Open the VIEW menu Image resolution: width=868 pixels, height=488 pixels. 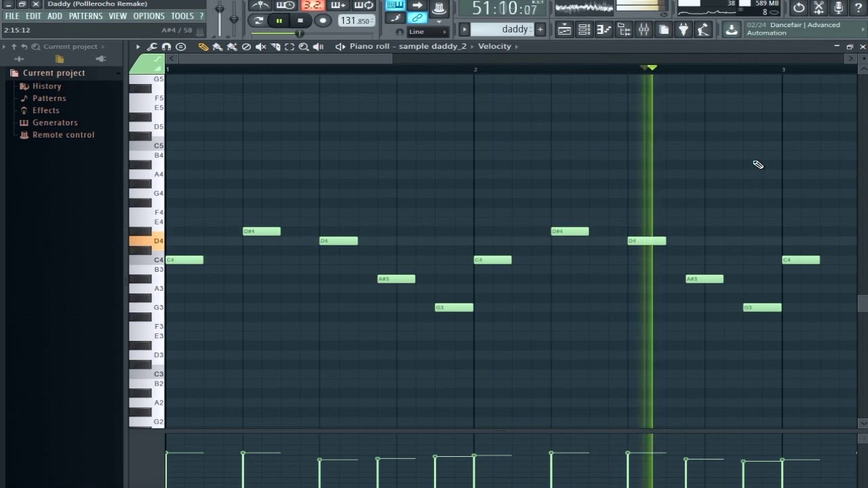[x=117, y=16]
